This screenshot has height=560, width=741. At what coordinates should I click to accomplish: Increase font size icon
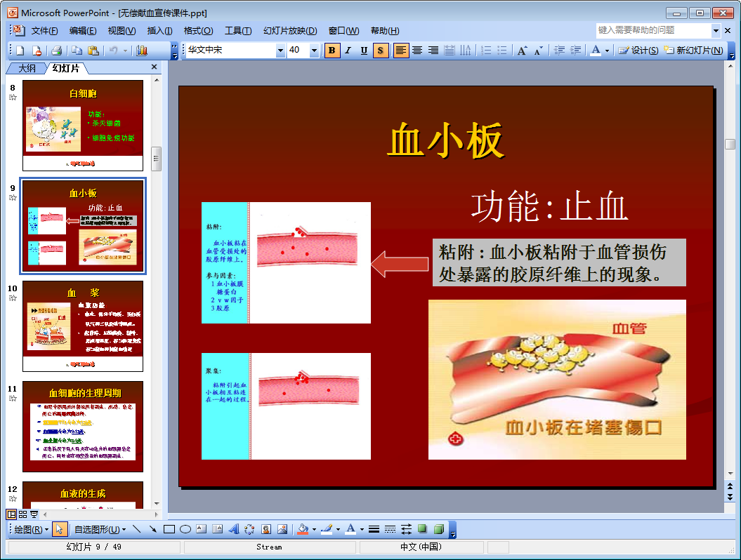coord(522,50)
